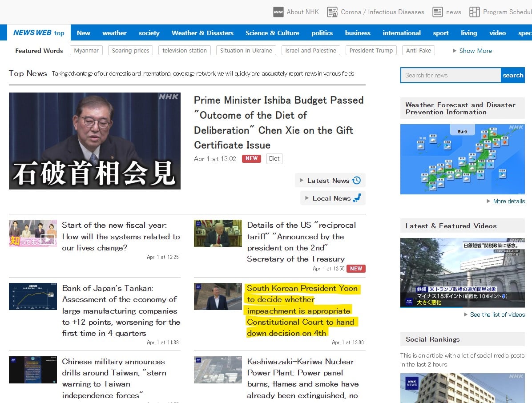Click the red NEW badge under Ishiba headline

(x=251, y=158)
